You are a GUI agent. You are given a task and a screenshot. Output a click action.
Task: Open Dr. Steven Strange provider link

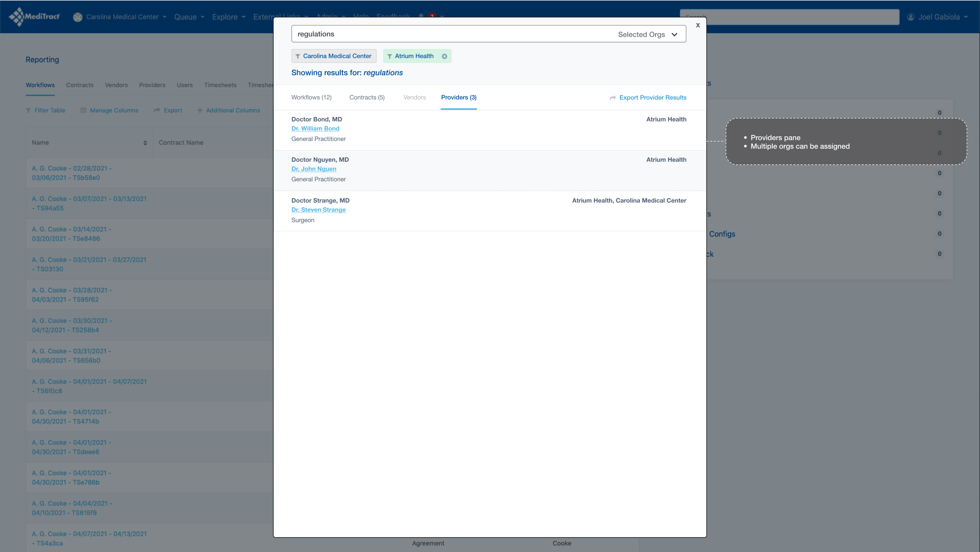(x=318, y=210)
